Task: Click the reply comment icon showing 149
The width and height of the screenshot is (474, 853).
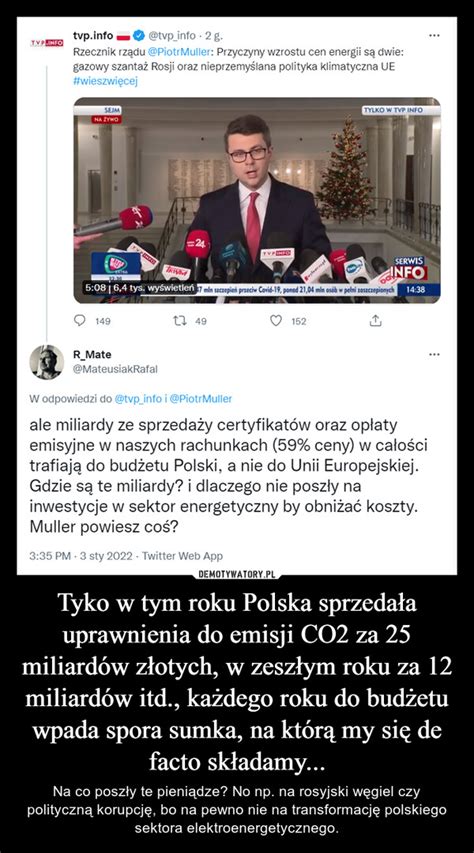Action: coord(79,322)
